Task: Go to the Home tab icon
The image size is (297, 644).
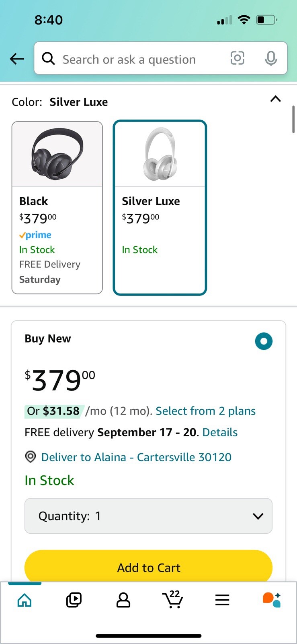Action: tap(25, 600)
